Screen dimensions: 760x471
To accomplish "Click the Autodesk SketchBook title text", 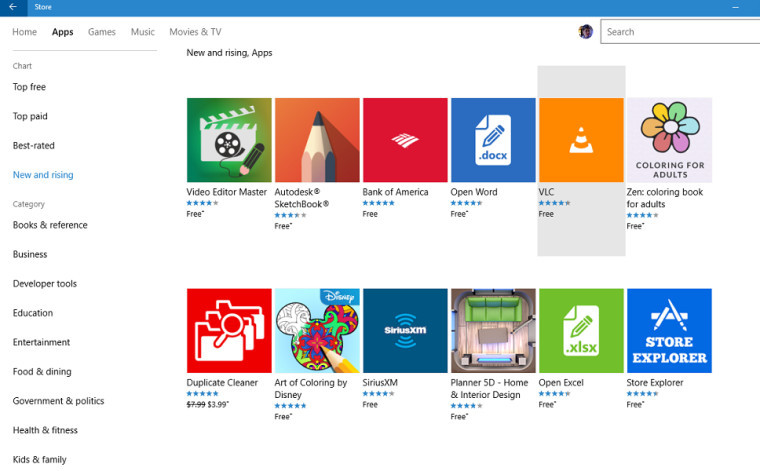I will 301,198.
